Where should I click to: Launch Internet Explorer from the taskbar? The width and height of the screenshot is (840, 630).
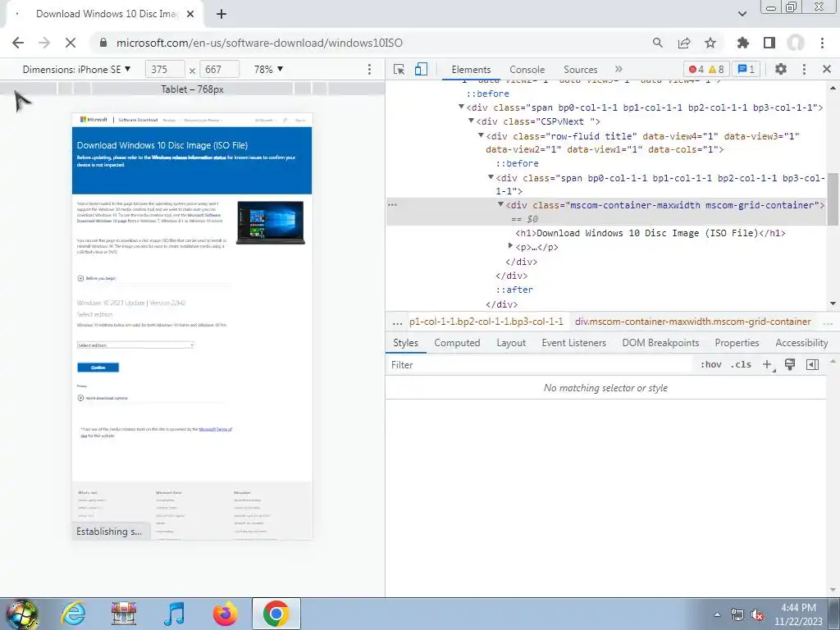point(73,614)
